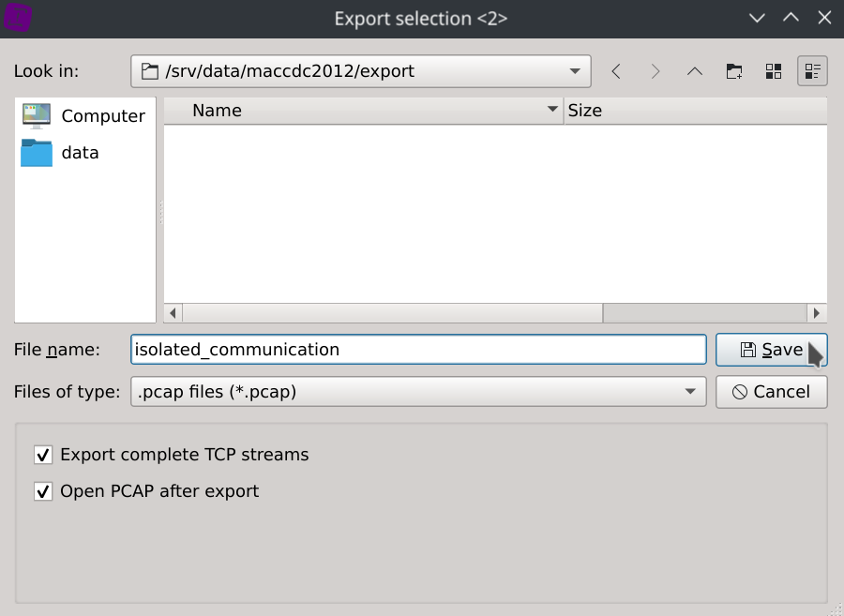The height and width of the screenshot is (616, 844).
Task: Switch to detail list view
Action: pos(812,71)
